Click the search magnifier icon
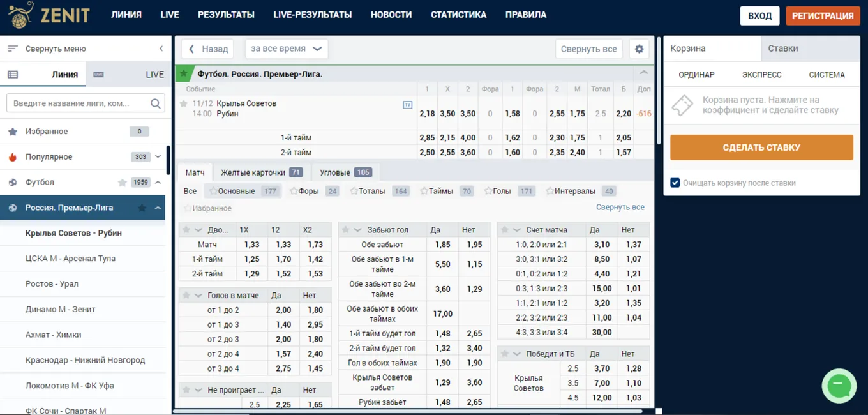 [x=156, y=103]
